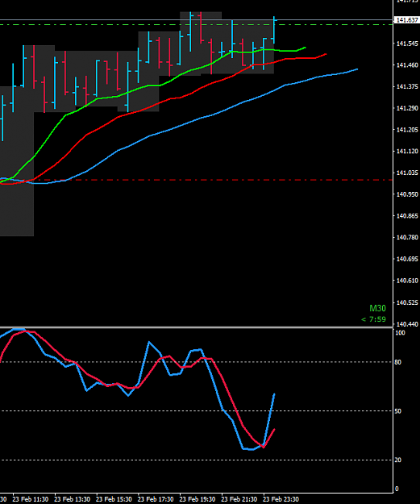Click the 141.545 price axis label
The image size is (420, 504).
(x=407, y=44)
